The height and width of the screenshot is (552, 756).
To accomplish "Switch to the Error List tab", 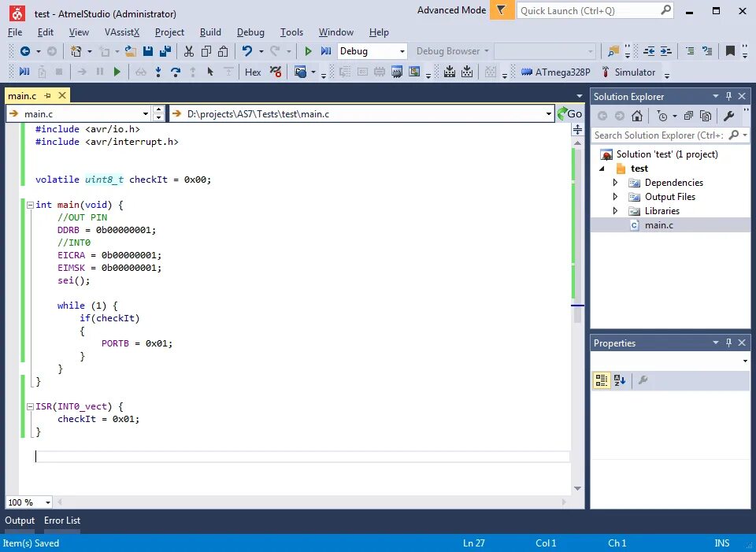I will 62,521.
